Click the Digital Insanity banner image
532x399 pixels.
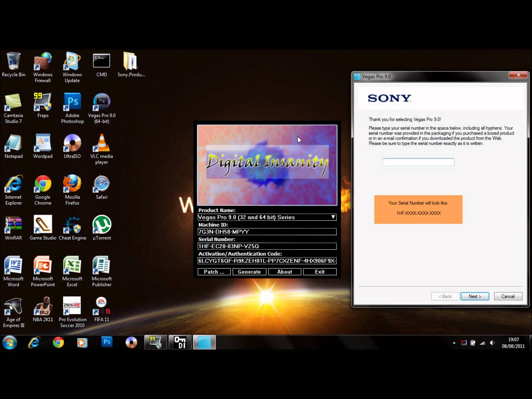[267, 165]
